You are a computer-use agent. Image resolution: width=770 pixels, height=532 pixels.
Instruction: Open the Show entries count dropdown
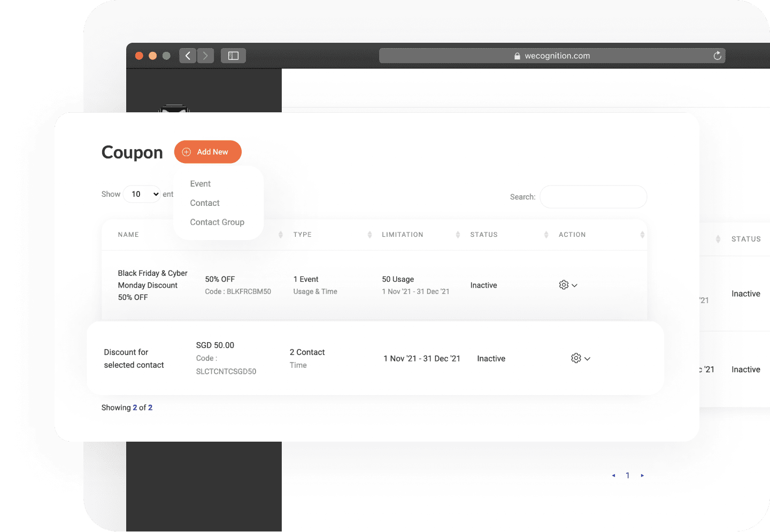[142, 194]
